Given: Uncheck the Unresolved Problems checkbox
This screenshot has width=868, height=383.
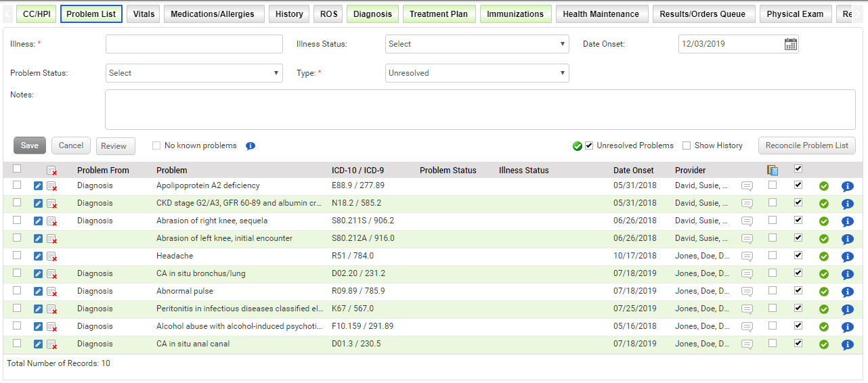Looking at the screenshot, I should click(x=589, y=145).
